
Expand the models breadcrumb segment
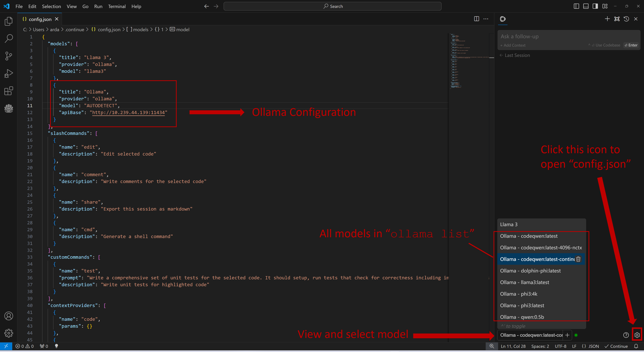(141, 30)
